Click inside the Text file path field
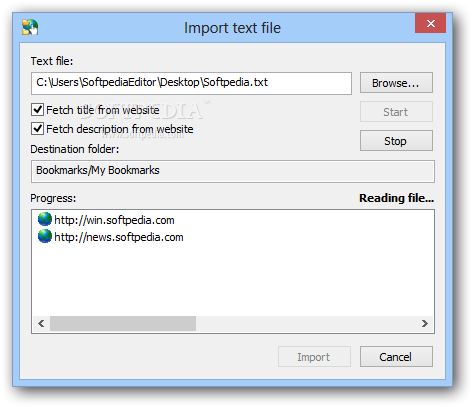The image size is (473, 407). (x=191, y=83)
